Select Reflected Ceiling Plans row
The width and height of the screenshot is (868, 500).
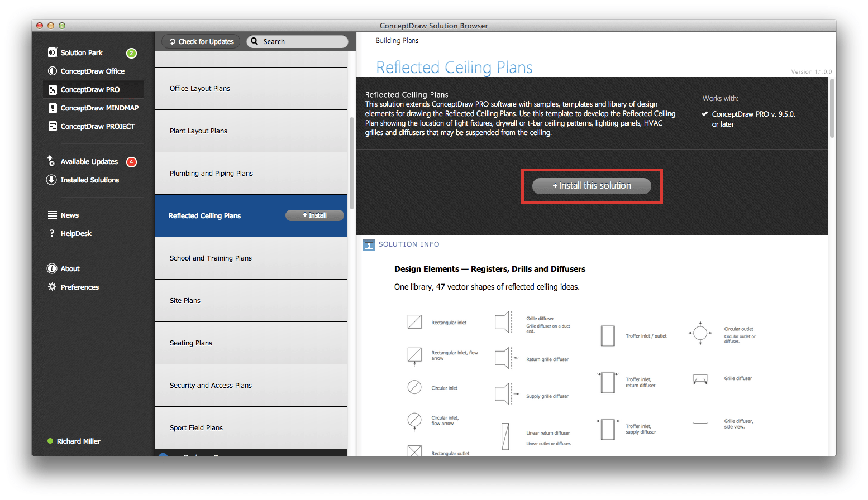tap(251, 215)
